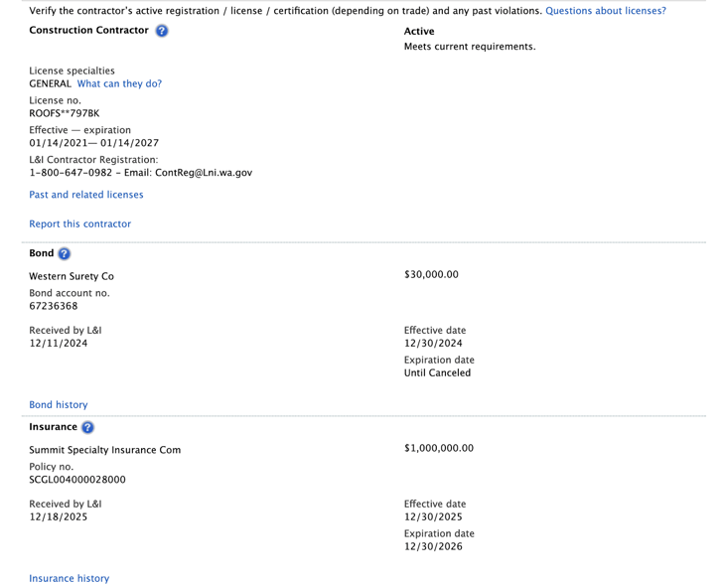Open the 'Questions about licenses?' link
Screen dimensions: 728x584
click(x=605, y=11)
